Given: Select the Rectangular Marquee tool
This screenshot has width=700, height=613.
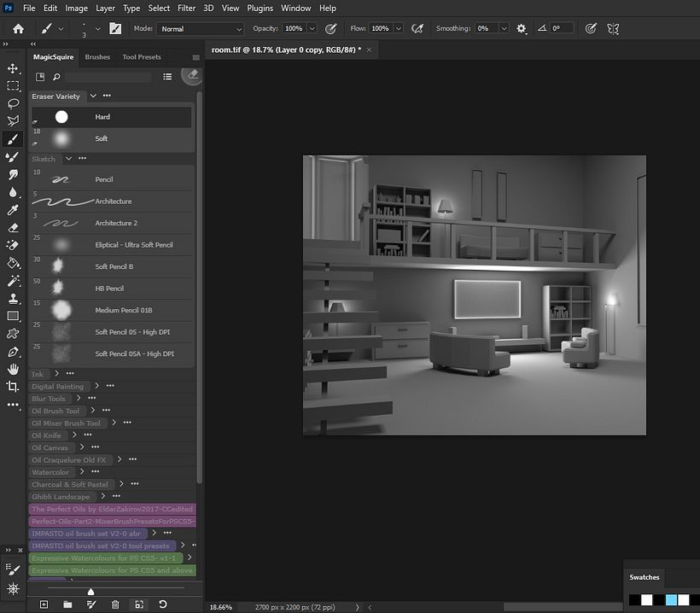Looking at the screenshot, I should click(13, 85).
